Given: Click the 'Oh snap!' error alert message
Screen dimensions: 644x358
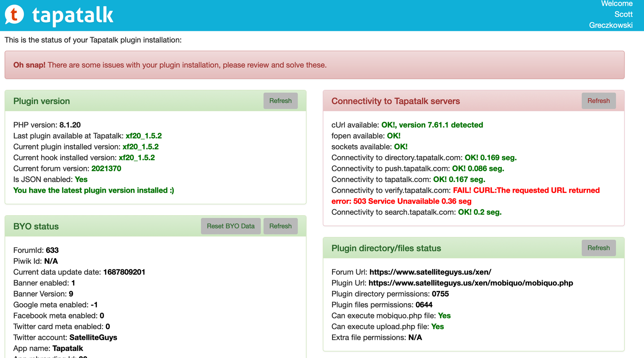Looking at the screenshot, I should [315, 65].
